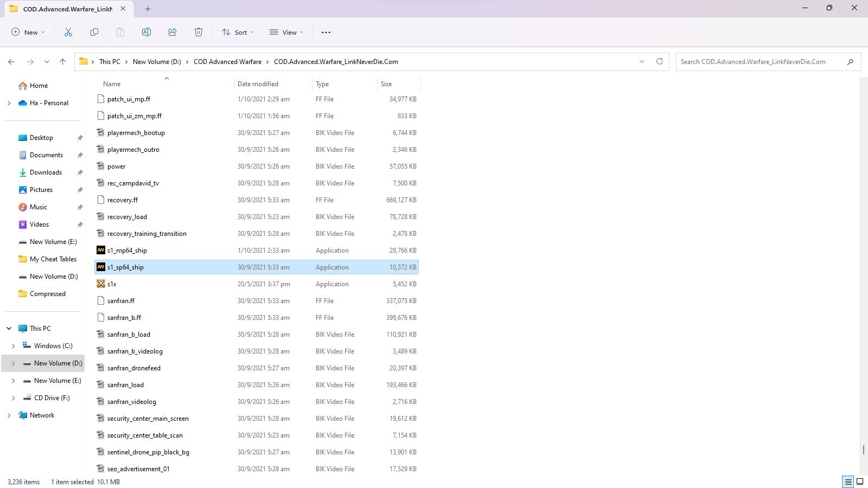Image resolution: width=868 pixels, height=488 pixels.
Task: Navigate to New Volume (D:) via breadcrumb
Action: pos(156,61)
